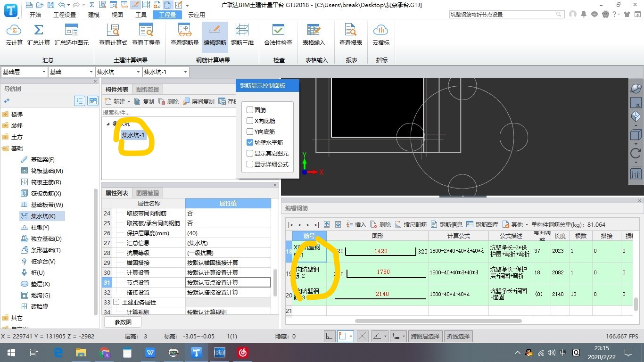The image size is (644, 362).
Task: Expand the 装修 folder in navigation tree
Action: click(5, 125)
